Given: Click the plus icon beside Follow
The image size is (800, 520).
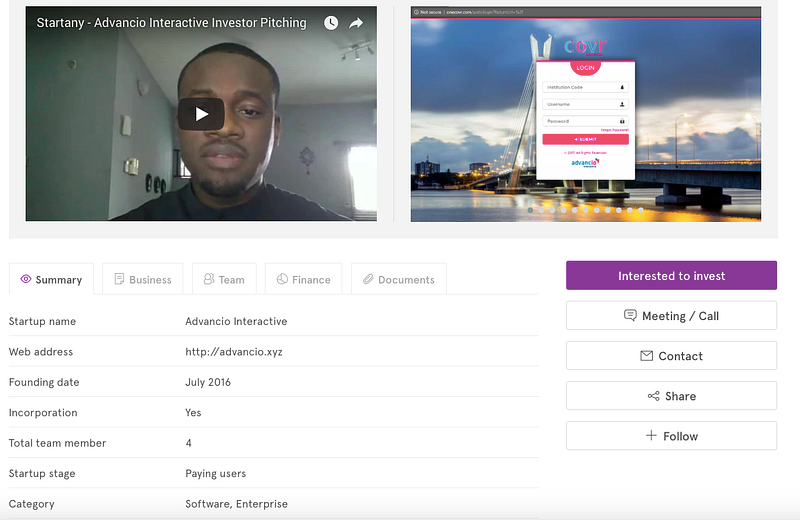Looking at the screenshot, I should 651,435.
